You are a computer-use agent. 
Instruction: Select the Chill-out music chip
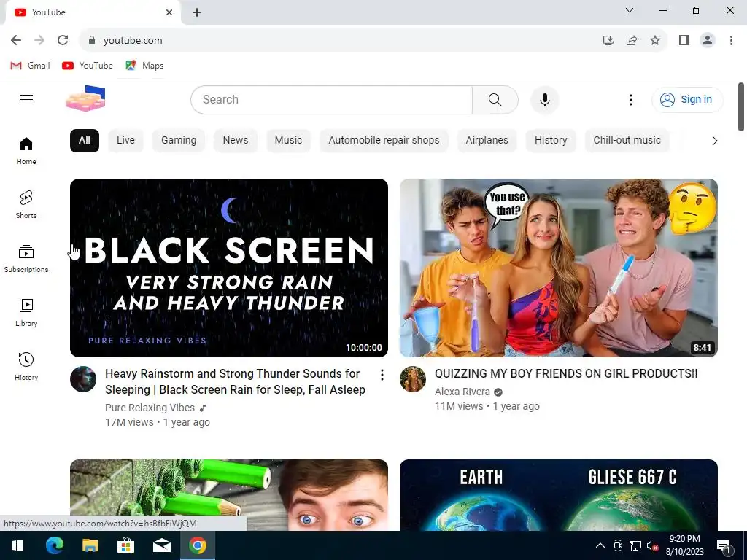[627, 141]
